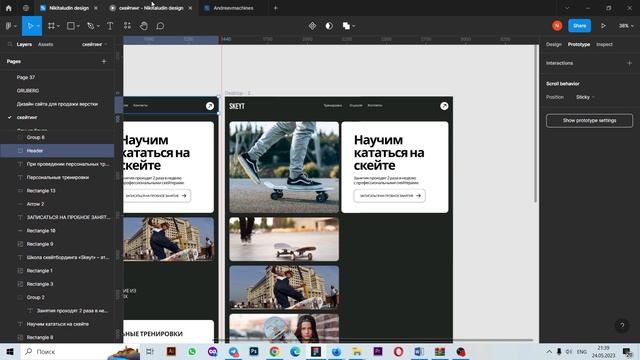Select the Arrow 2 layer
This screenshot has width=640, height=360.
57,204
